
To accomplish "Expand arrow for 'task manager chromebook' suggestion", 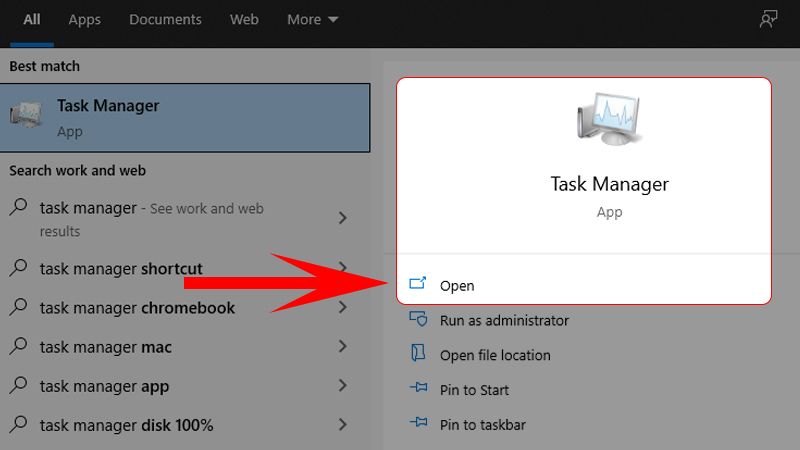I will 343,308.
